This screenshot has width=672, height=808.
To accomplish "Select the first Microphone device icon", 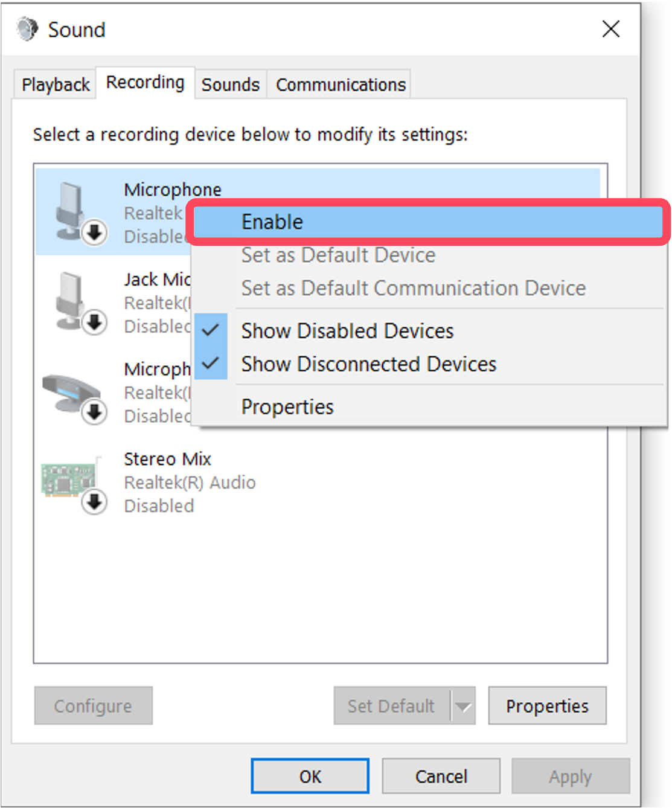I will [80, 213].
